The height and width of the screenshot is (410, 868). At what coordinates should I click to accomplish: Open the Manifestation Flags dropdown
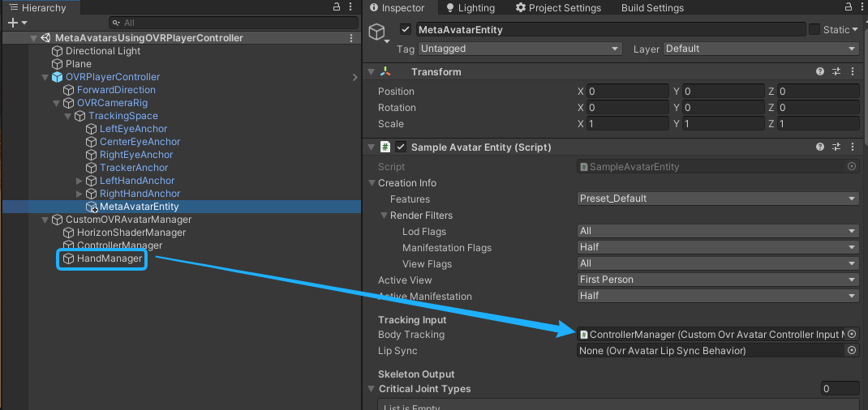point(718,247)
